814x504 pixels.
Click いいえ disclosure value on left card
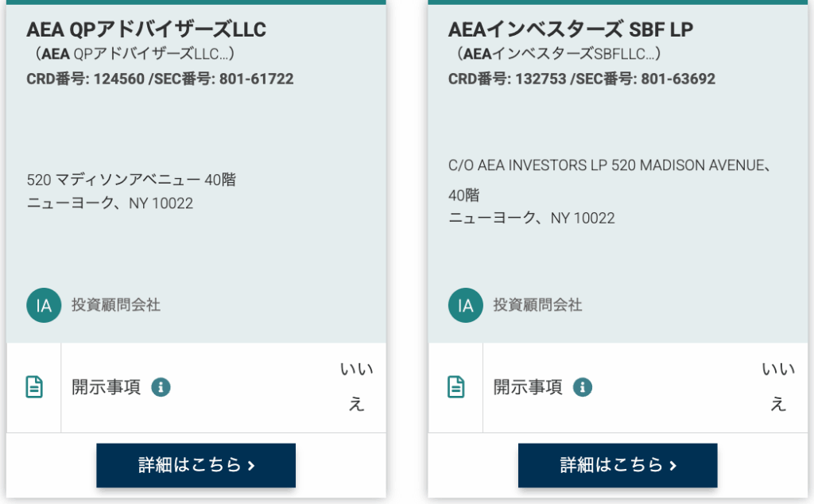click(358, 387)
